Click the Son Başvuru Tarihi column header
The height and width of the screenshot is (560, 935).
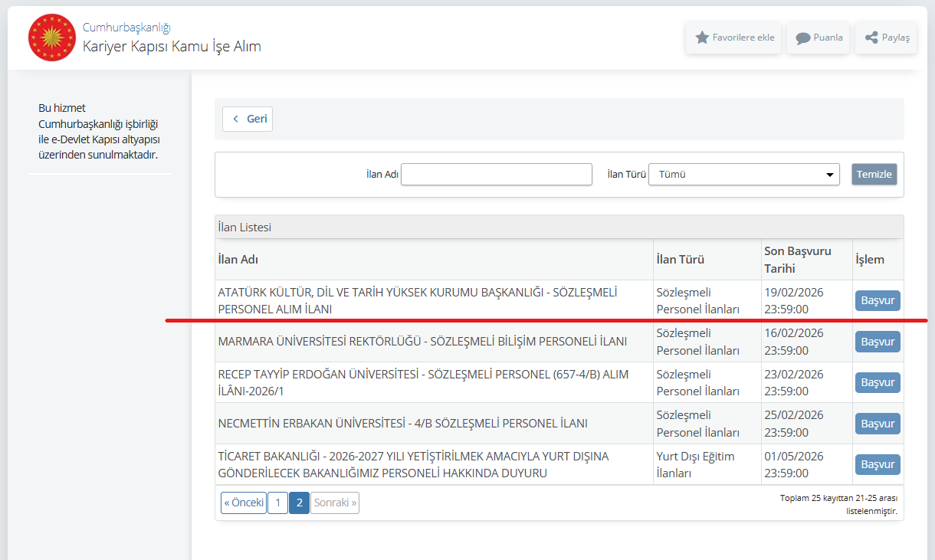797,260
